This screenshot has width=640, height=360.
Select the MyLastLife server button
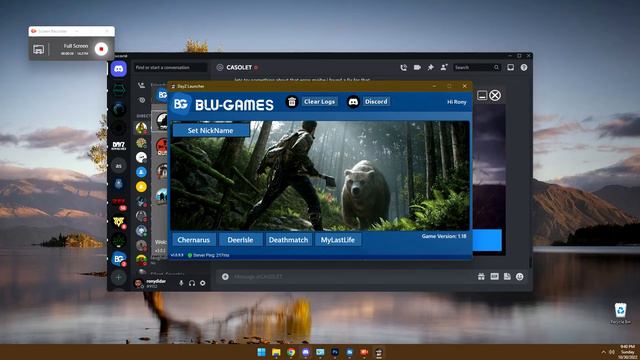(x=338, y=240)
